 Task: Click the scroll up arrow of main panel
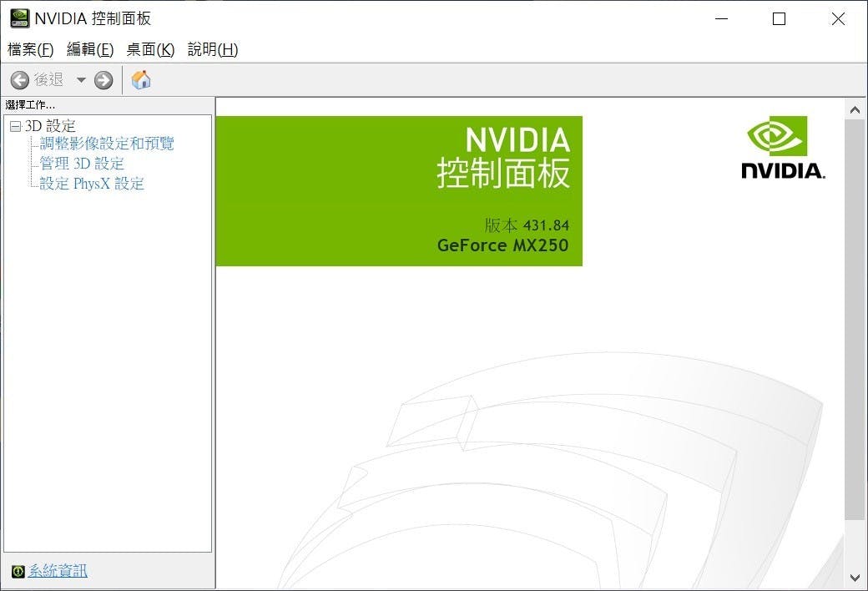coord(855,109)
